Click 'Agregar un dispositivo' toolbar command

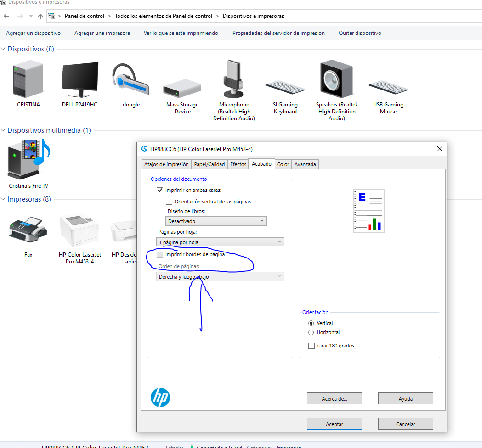tap(33, 33)
